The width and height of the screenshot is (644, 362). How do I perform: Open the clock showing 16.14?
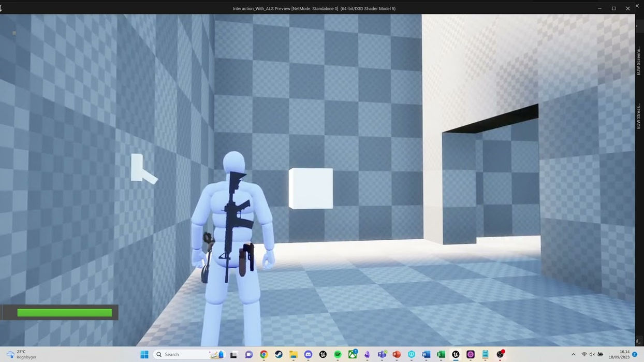[x=619, y=355]
